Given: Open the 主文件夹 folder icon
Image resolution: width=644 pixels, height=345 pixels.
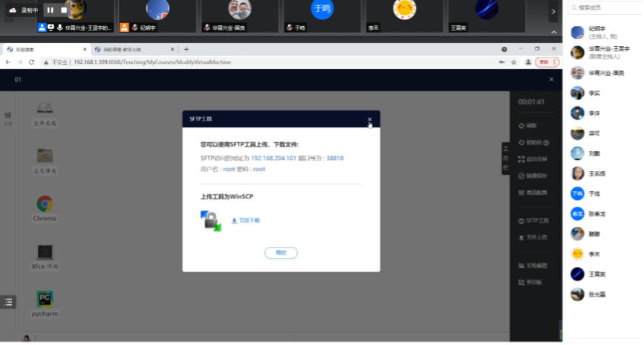Looking at the screenshot, I should click(45, 155).
